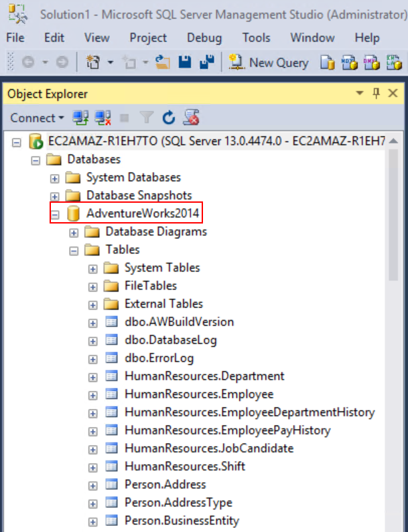
Task: Expand the System Tables folder
Action: pos(92,269)
